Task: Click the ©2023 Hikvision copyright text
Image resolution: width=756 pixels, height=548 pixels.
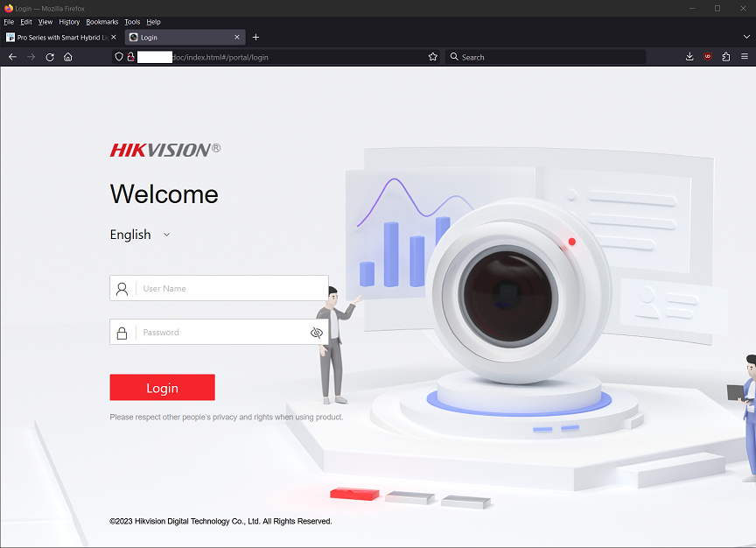Action: pyautogui.click(x=220, y=521)
